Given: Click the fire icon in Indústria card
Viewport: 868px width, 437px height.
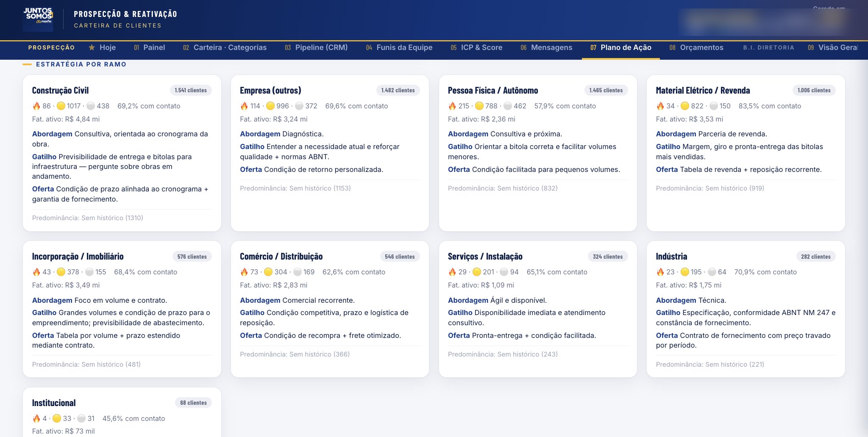Looking at the screenshot, I should (660, 272).
